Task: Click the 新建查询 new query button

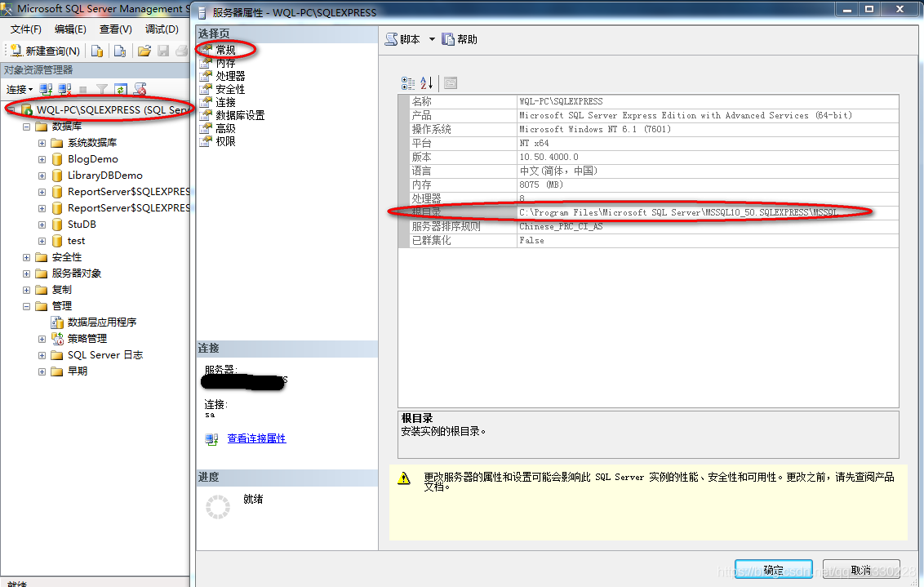Action: click(x=45, y=51)
